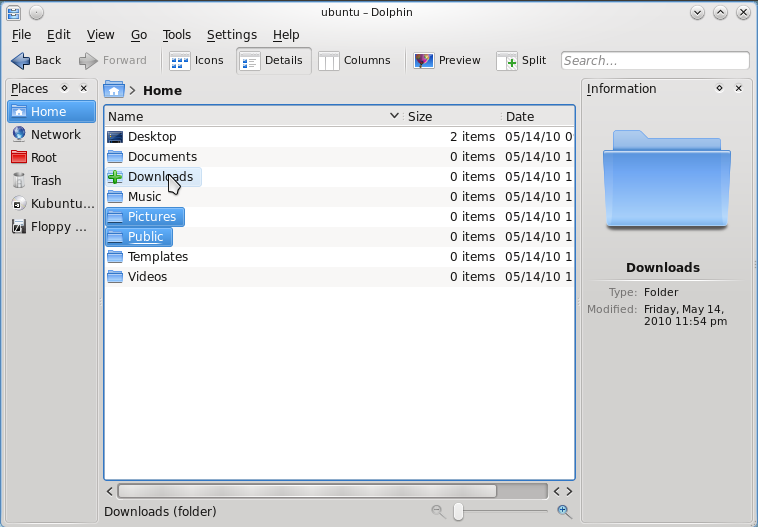758x527 pixels.
Task: Click horizontal scrollbar right arrow at far end
Action: tap(569, 492)
